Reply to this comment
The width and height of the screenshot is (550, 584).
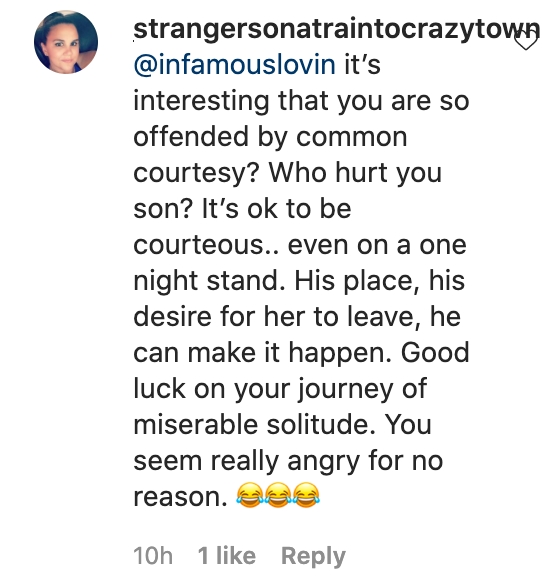point(313,556)
